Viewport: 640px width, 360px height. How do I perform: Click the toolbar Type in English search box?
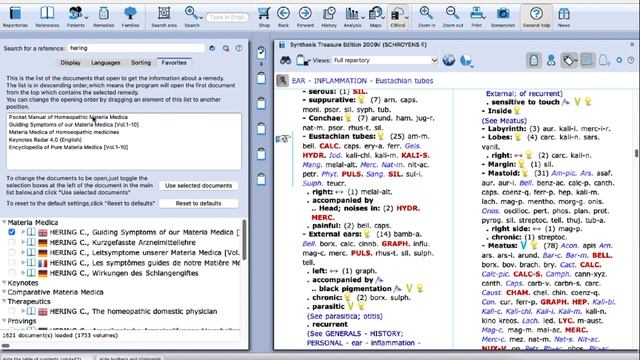click(x=227, y=17)
